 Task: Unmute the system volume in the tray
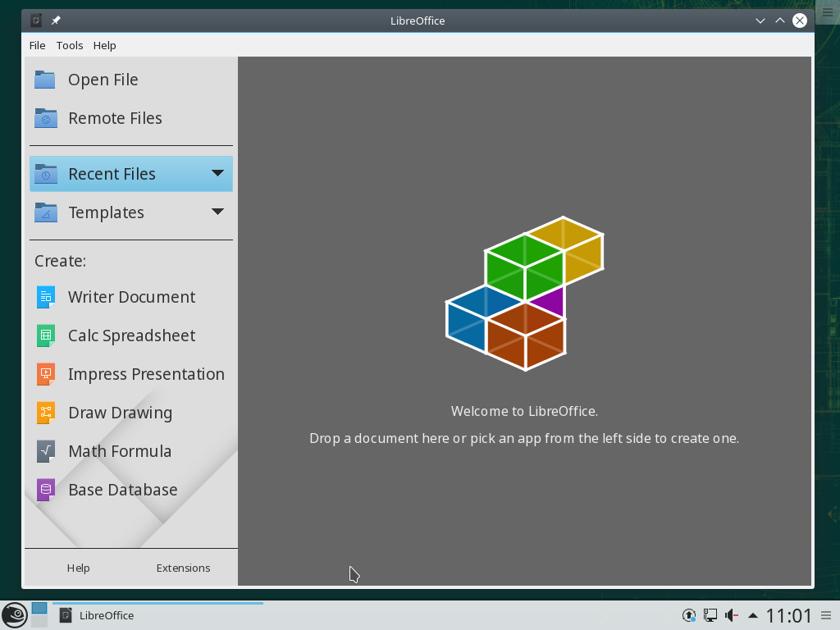pyautogui.click(x=730, y=615)
